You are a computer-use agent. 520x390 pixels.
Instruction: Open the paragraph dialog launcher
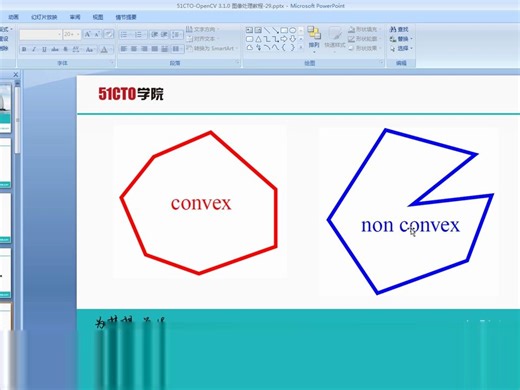click(x=237, y=62)
